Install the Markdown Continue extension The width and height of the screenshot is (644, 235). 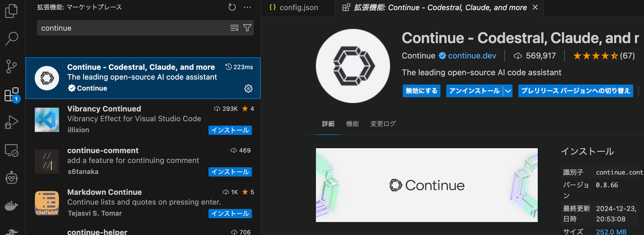click(230, 214)
